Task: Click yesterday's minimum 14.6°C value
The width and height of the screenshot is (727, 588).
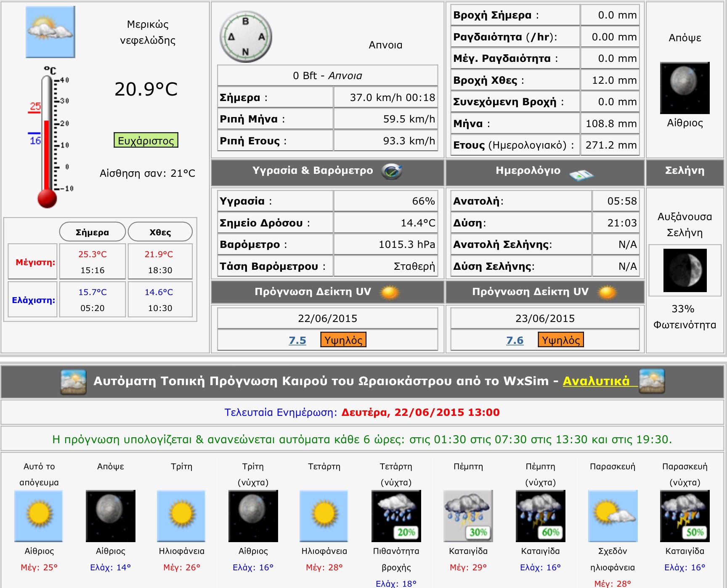Action: coord(159,292)
